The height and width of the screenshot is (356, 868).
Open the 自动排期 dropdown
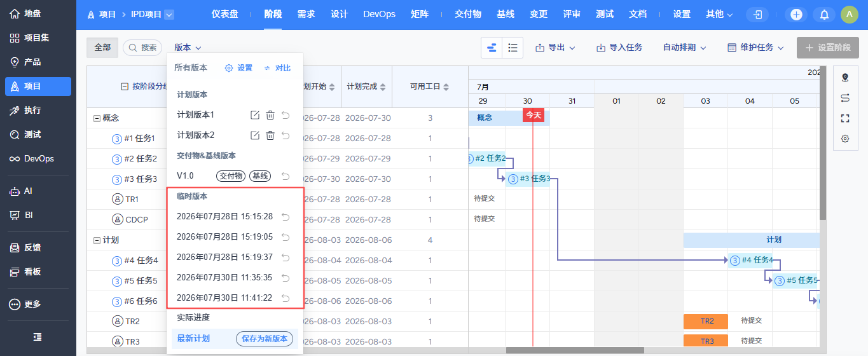click(684, 48)
